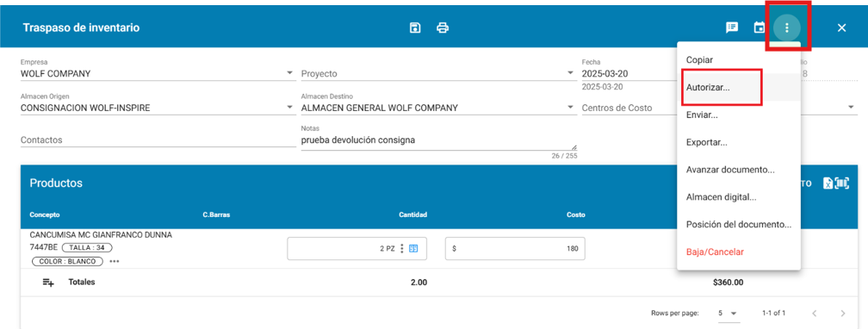This screenshot has width=868, height=329.
Task: Save the inventory transfer document
Action: pos(415,28)
